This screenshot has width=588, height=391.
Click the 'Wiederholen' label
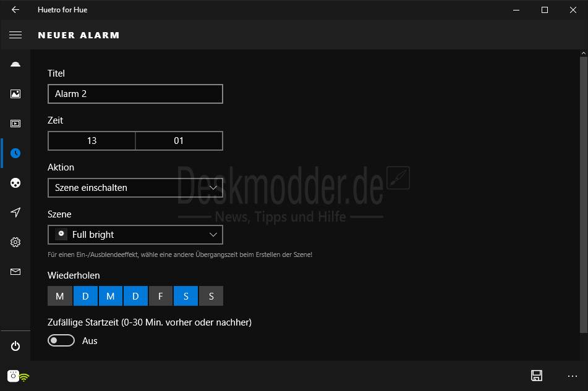[x=74, y=275]
